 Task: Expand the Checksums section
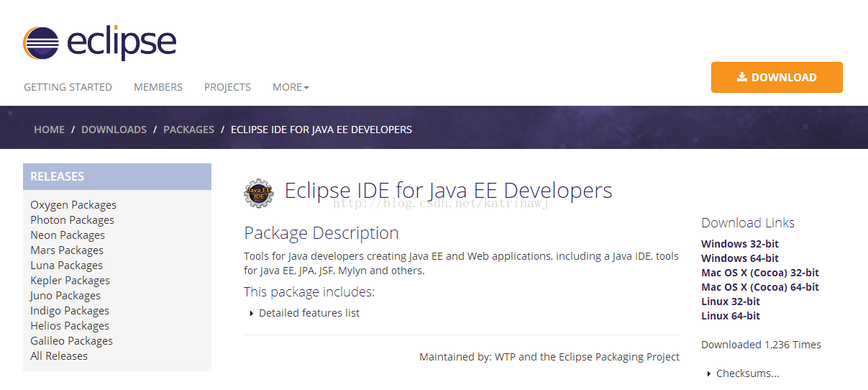[x=744, y=373]
